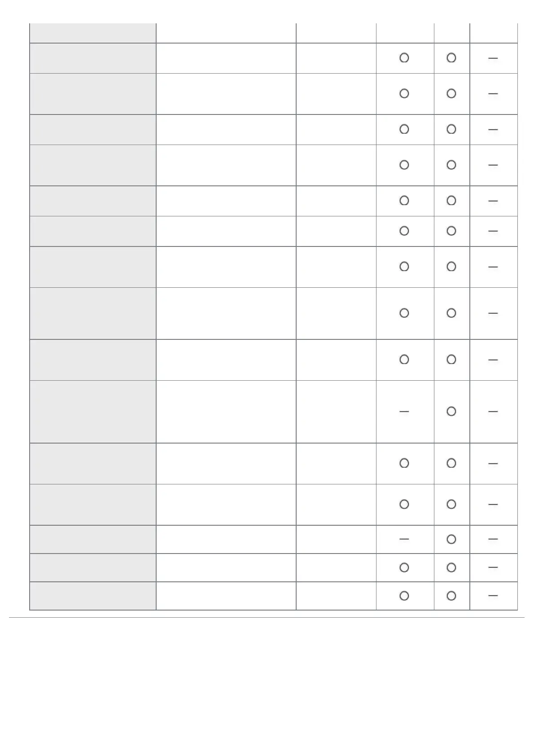
Task: Click the last-column dash in the first marked row
Action: pyautogui.click(x=493, y=58)
